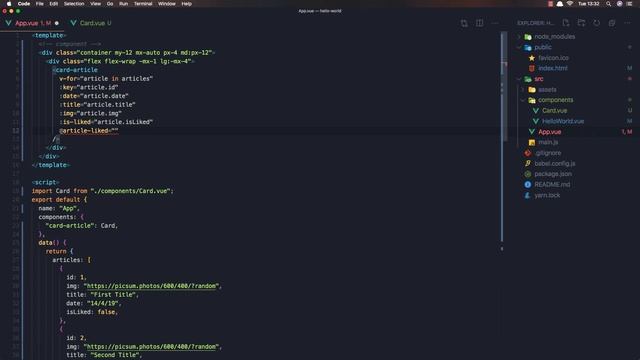
Task: Click the Collapse Folders icon in Explorer
Action: (x=612, y=23)
